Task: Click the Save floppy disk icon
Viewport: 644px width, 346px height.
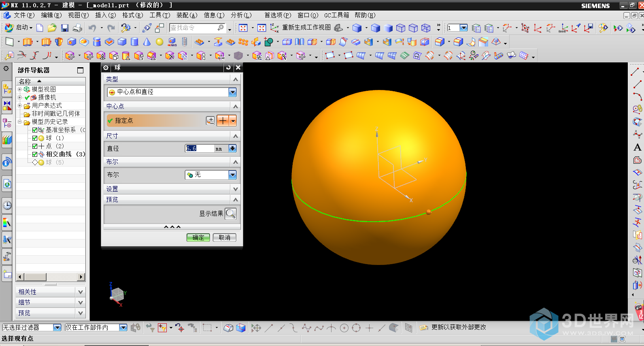Action: coord(65,28)
